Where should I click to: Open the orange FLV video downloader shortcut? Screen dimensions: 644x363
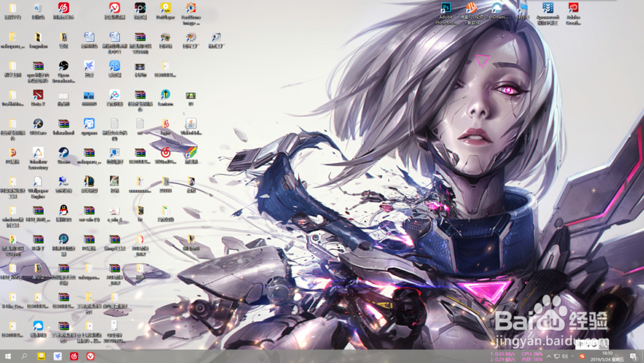tap(471, 14)
